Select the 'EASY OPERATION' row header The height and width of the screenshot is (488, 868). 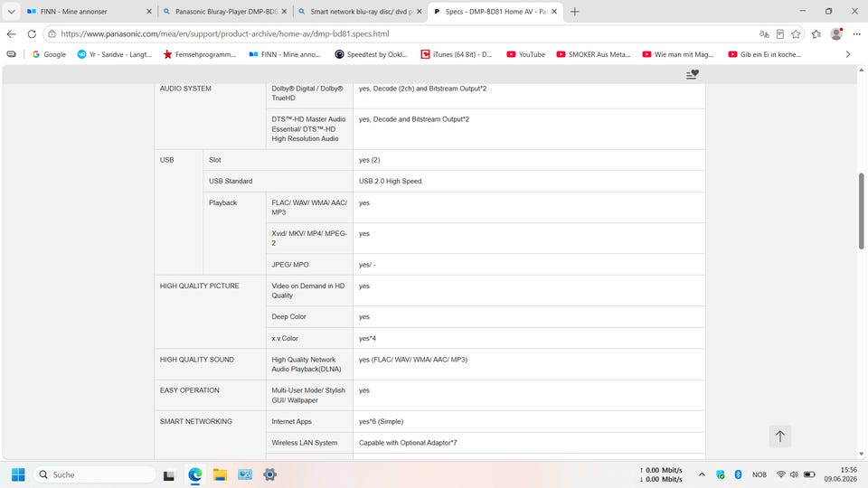(x=211, y=395)
